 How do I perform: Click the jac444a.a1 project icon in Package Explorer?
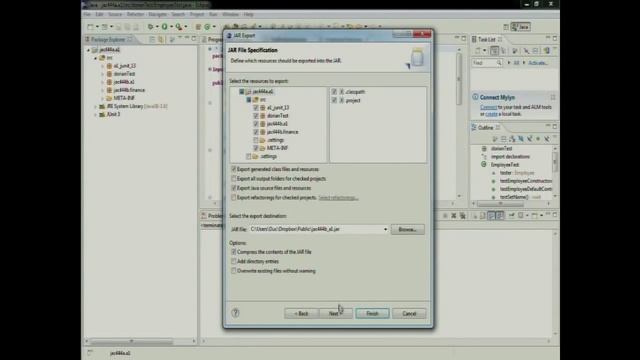point(95,50)
